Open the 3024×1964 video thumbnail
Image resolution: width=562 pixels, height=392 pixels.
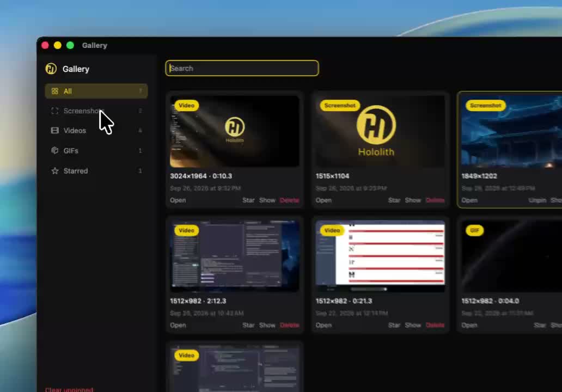(234, 132)
